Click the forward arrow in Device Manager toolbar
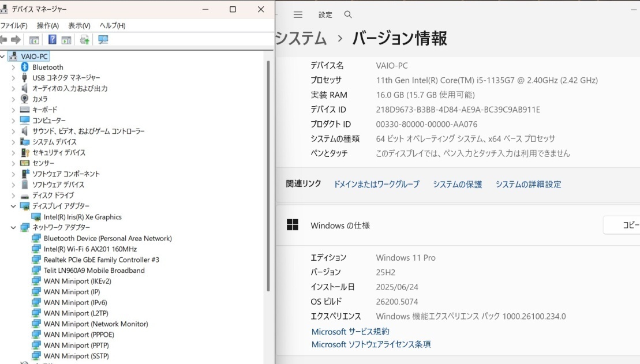 click(x=16, y=40)
